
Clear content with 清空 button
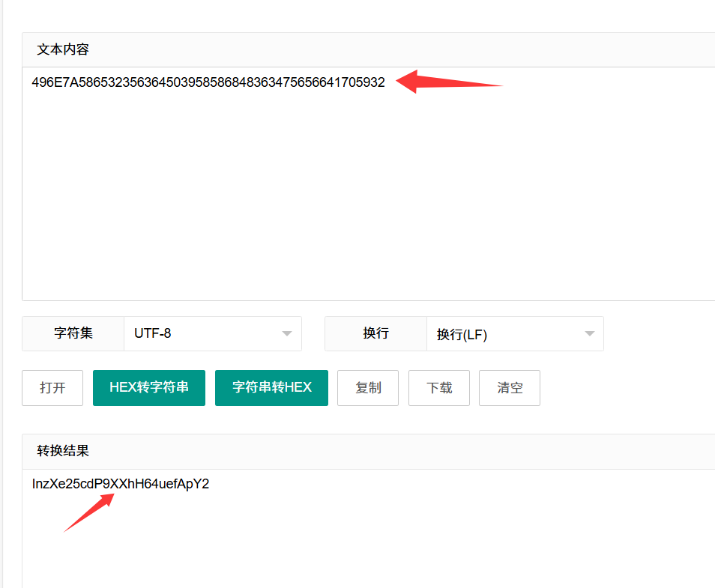[x=510, y=388]
